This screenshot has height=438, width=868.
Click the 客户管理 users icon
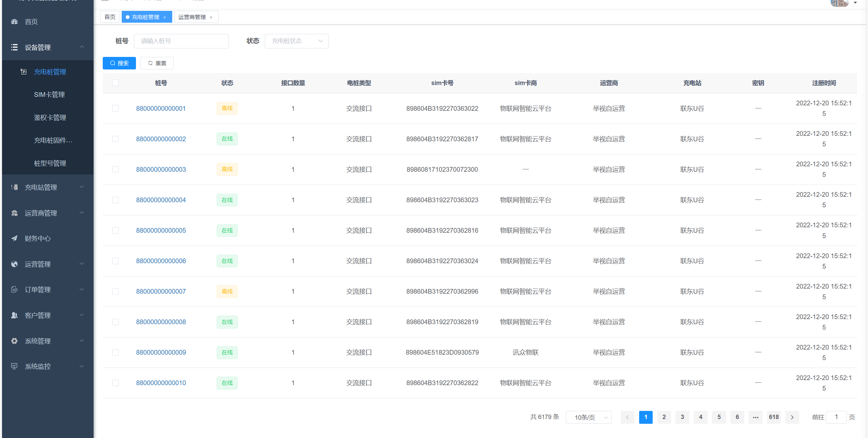coord(14,315)
